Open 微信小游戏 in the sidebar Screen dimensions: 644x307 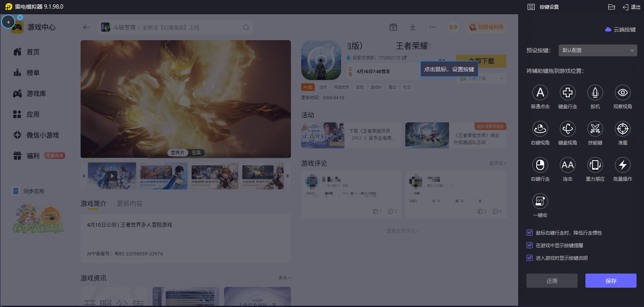coord(36,135)
